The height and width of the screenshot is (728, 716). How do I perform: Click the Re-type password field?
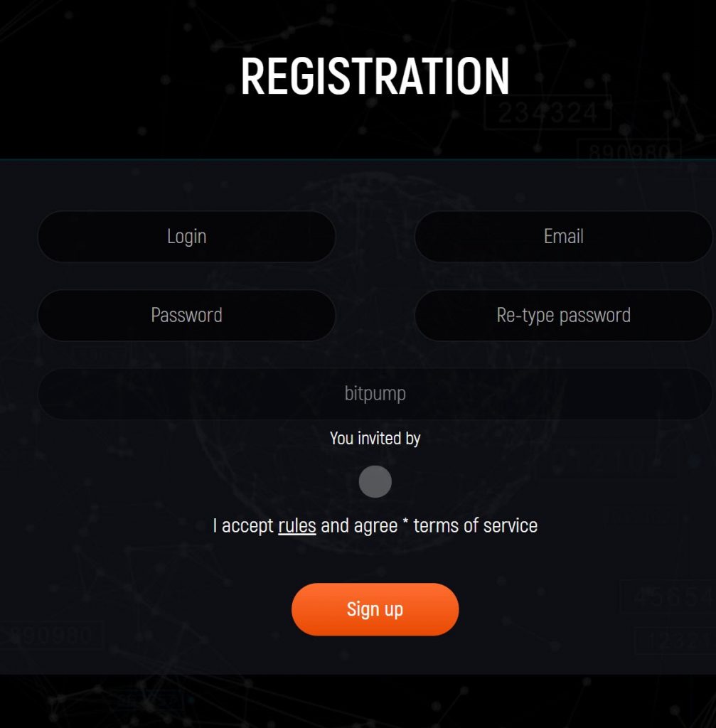tap(564, 315)
